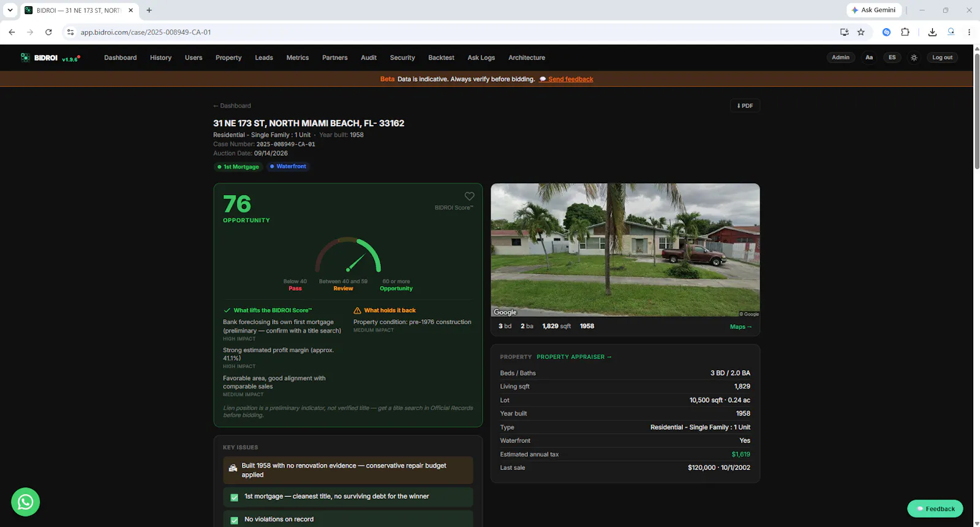Click the Built 1958 key issue row
This screenshot has height=527, width=980.
click(x=348, y=470)
